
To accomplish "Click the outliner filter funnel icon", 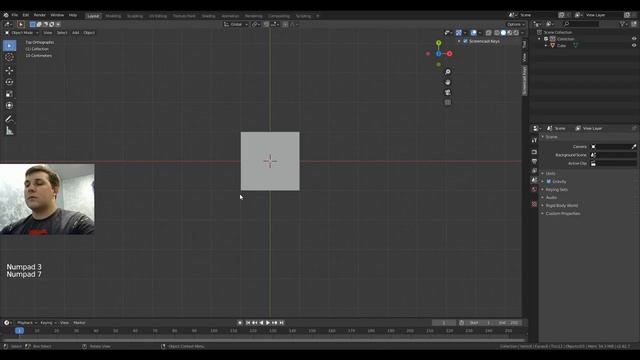I will [622, 24].
